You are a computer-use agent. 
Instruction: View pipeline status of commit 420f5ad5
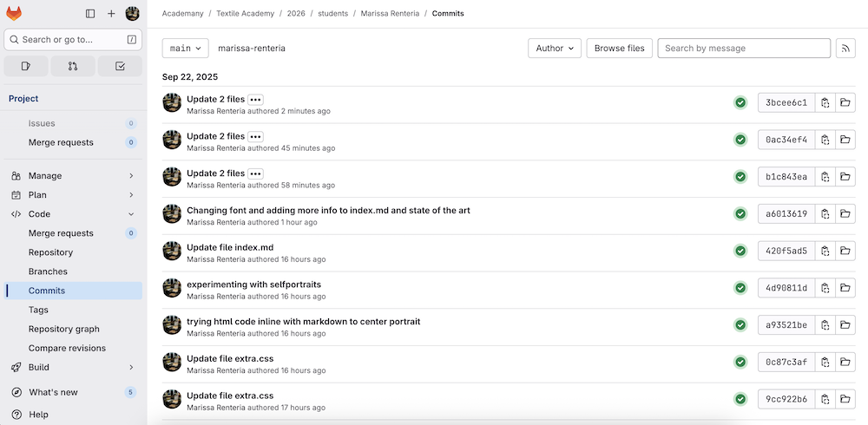pos(740,251)
